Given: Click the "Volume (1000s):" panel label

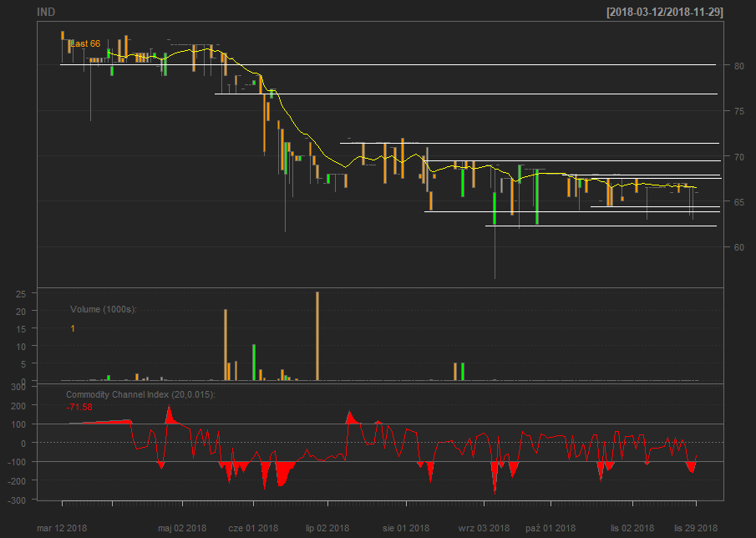Looking at the screenshot, I should pos(104,309).
